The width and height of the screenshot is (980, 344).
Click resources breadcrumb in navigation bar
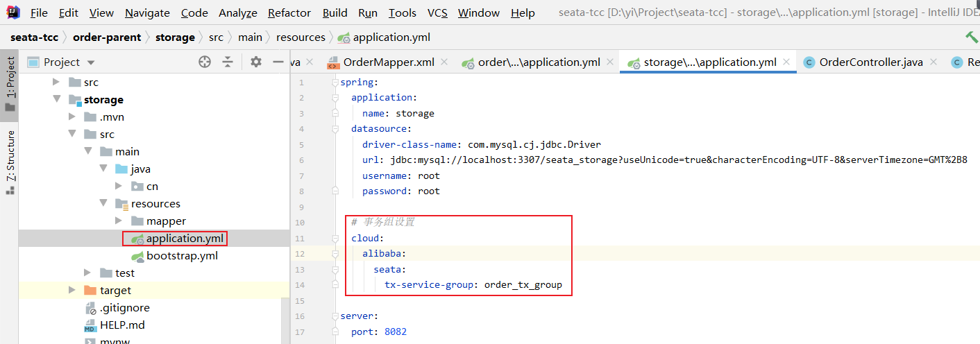(301, 37)
